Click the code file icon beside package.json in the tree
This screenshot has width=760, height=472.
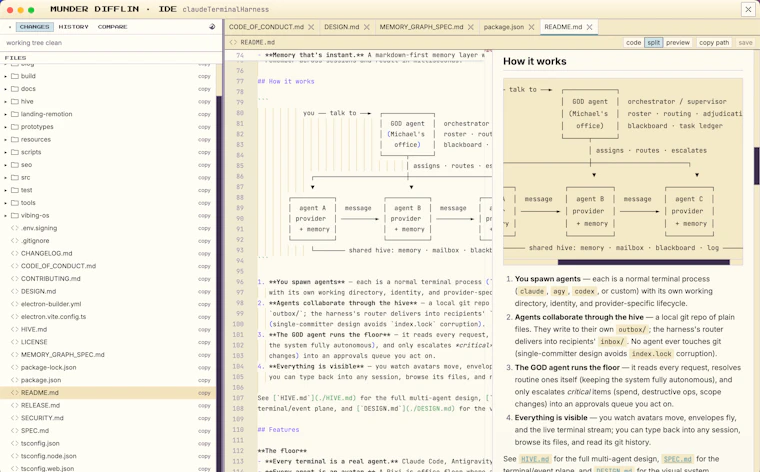coord(15,380)
